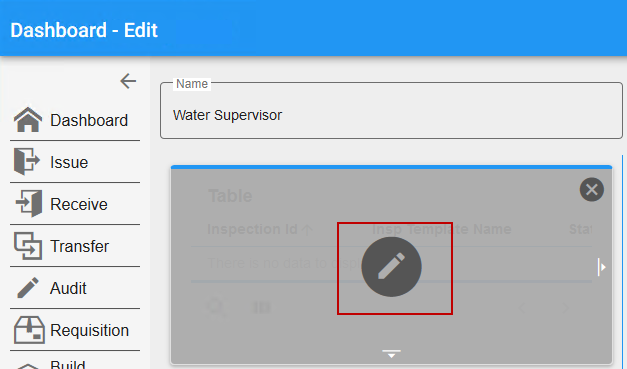Remove the Table widget with X button
627x369 pixels.
[x=592, y=189]
